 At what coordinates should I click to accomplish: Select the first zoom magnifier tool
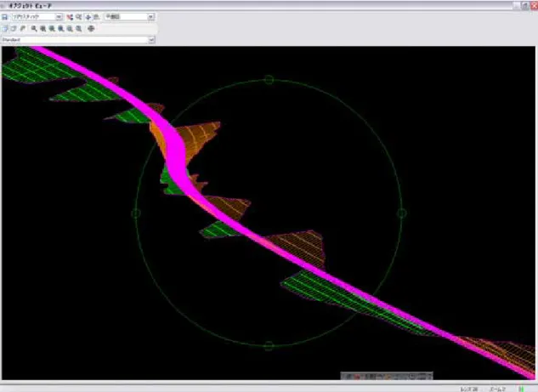click(34, 29)
